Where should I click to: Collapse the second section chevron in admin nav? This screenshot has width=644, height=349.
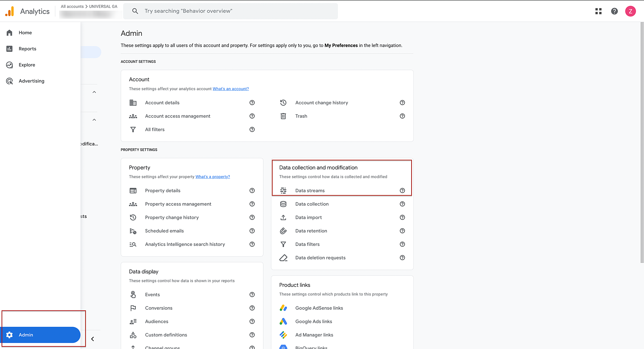(94, 120)
